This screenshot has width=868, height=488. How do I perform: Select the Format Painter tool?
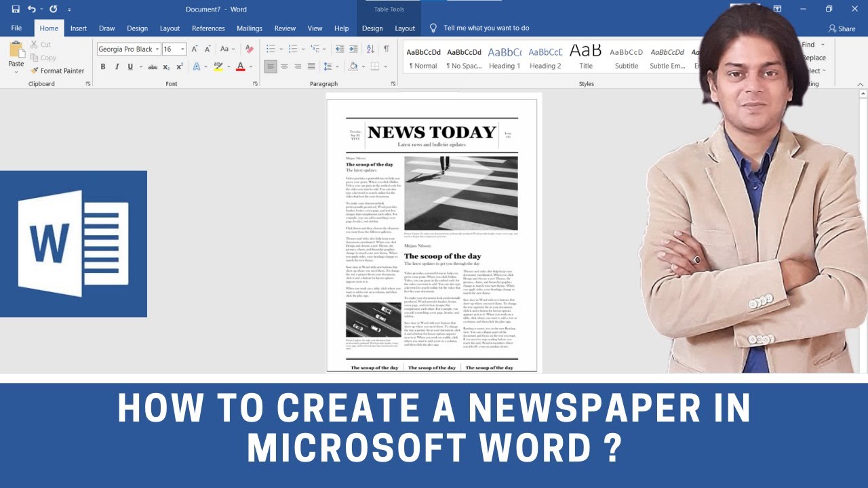(57, 70)
